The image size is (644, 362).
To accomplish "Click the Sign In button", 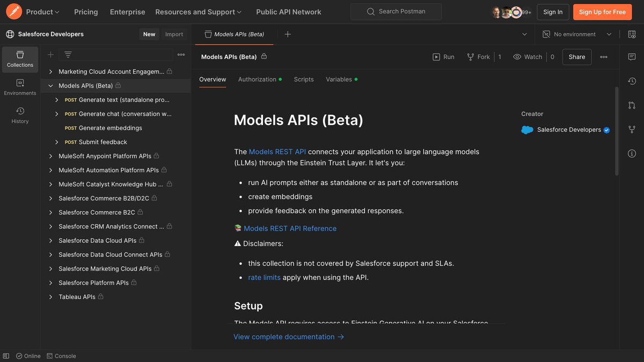I will [x=553, y=12].
